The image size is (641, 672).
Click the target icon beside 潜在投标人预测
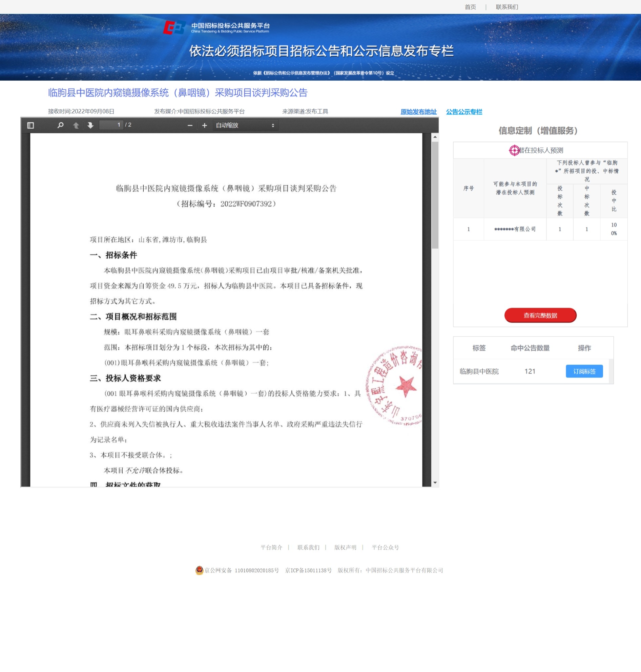coord(514,150)
